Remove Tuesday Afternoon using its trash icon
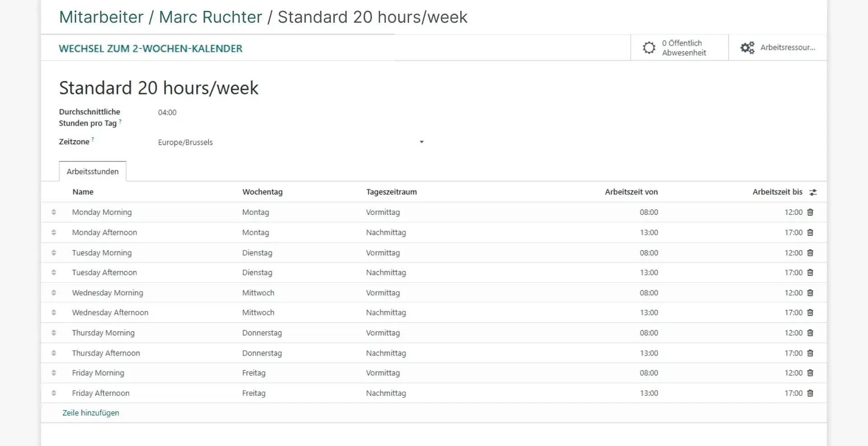 [810, 272]
